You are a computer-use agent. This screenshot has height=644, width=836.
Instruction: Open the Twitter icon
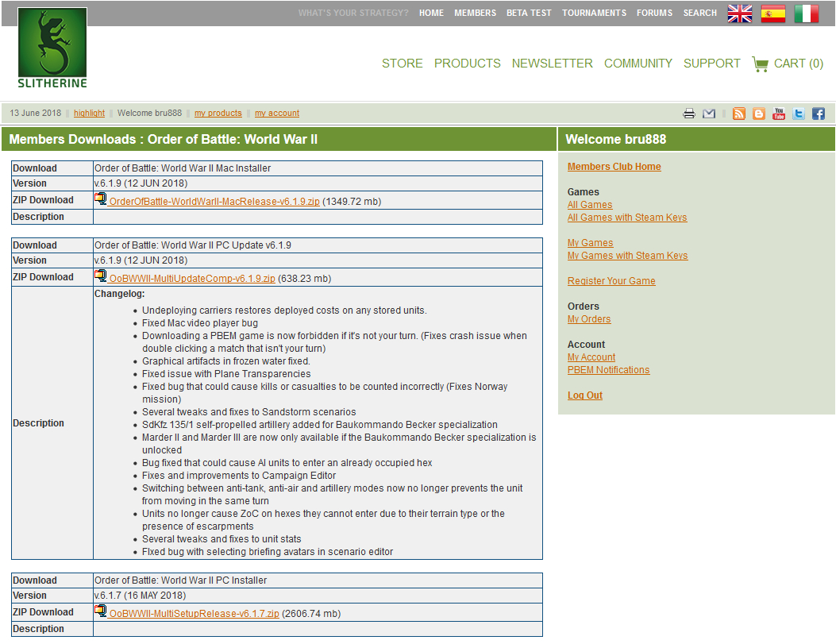(799, 114)
